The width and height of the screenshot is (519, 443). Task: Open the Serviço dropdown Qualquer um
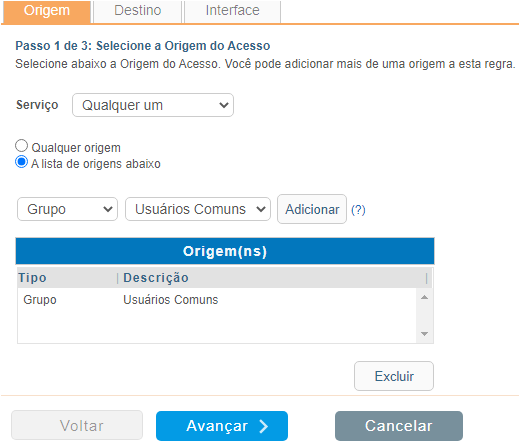[x=153, y=105]
